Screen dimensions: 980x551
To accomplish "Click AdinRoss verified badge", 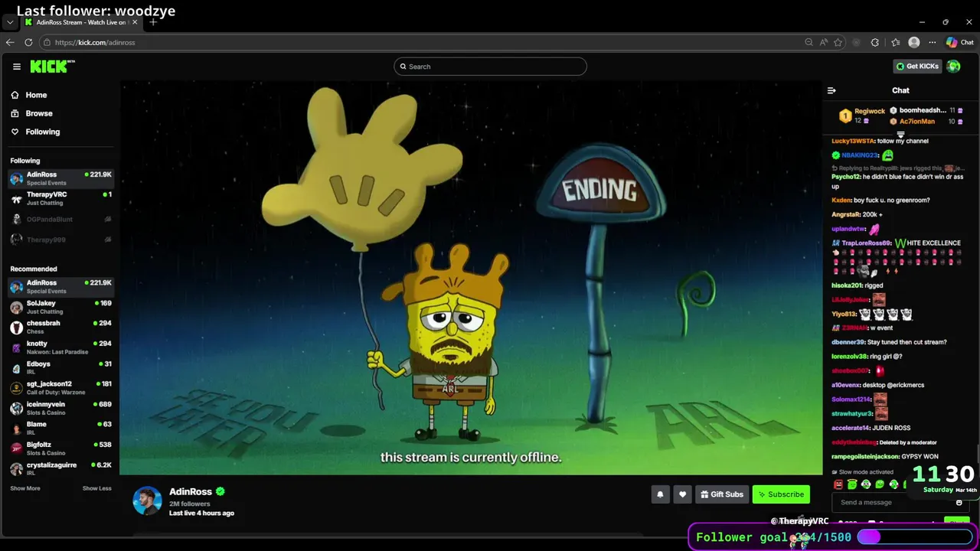I will click(220, 492).
